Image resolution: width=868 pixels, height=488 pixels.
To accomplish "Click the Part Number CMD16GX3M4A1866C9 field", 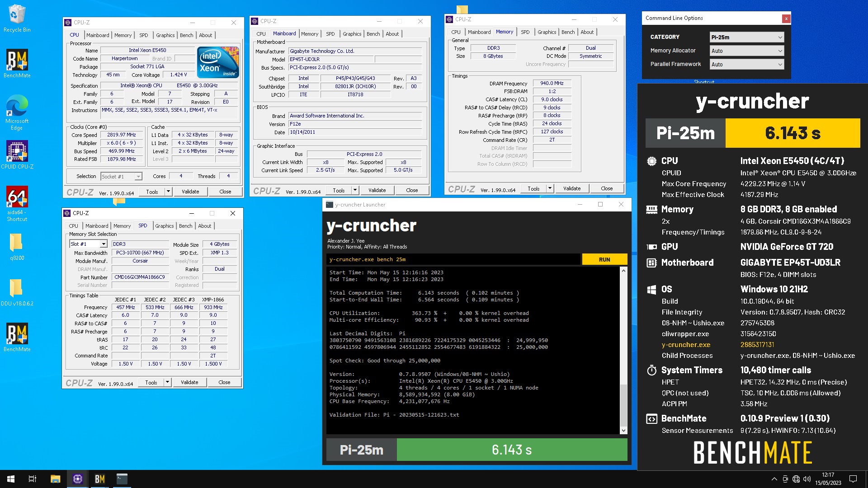I will pos(140,277).
